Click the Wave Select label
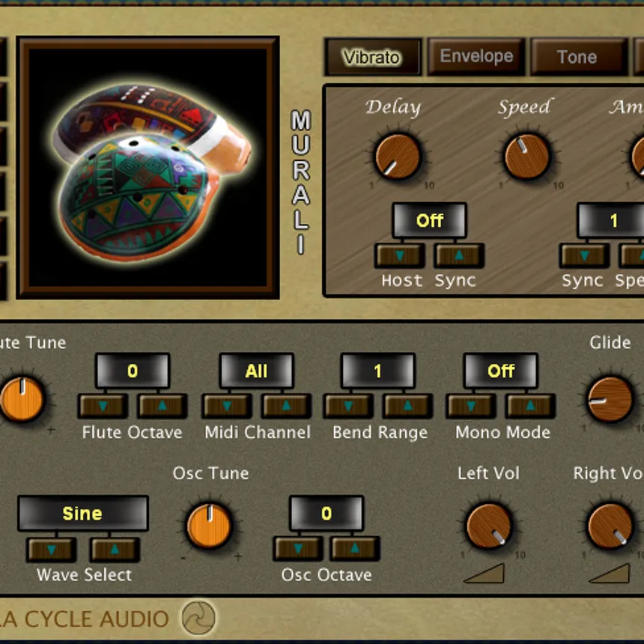 pos(84,575)
